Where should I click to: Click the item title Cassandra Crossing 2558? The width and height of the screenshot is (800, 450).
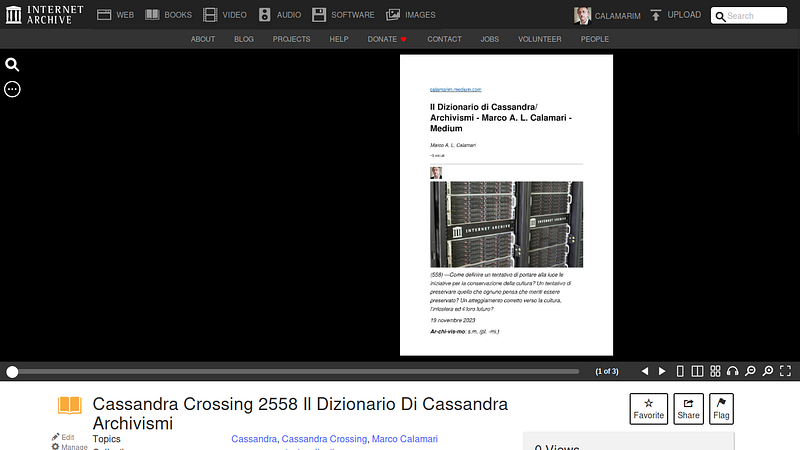[300, 413]
